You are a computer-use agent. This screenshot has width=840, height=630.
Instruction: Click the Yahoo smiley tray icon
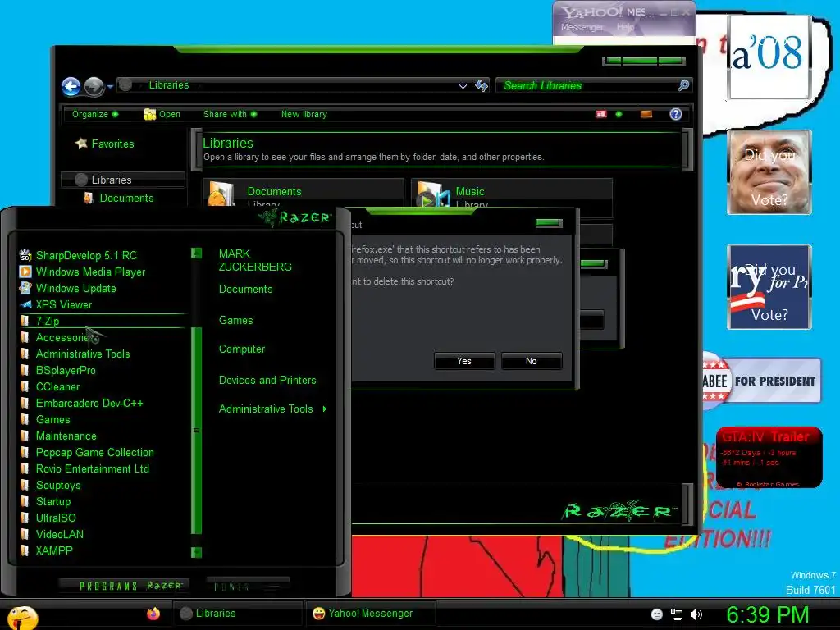[x=657, y=614]
